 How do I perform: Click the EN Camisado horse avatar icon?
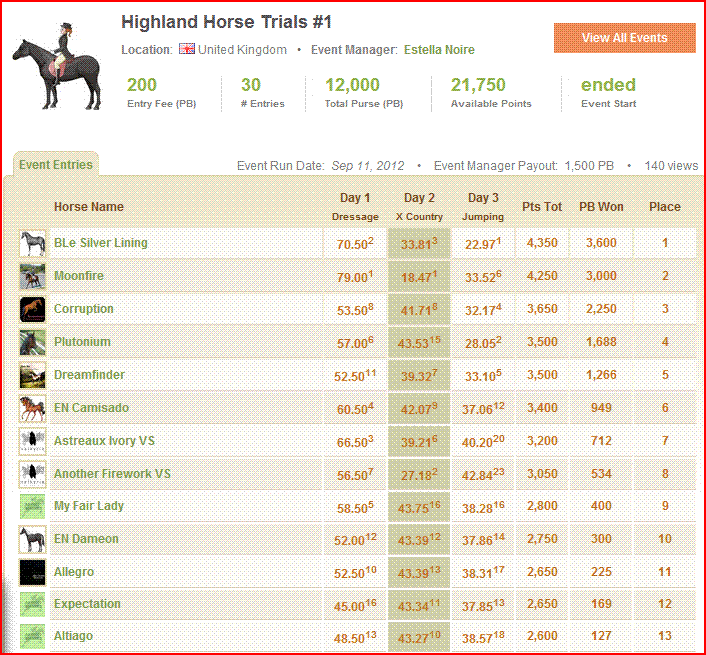coord(32,408)
